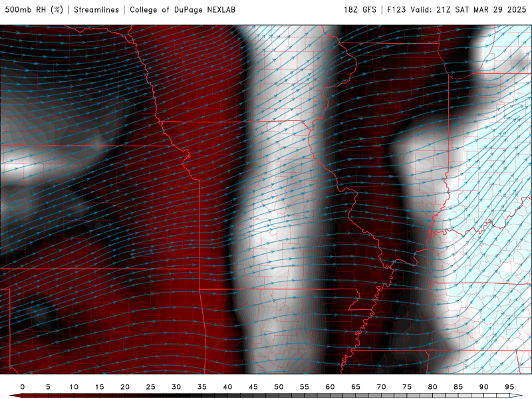Select the '18Z GFS' model run text

coord(360,9)
